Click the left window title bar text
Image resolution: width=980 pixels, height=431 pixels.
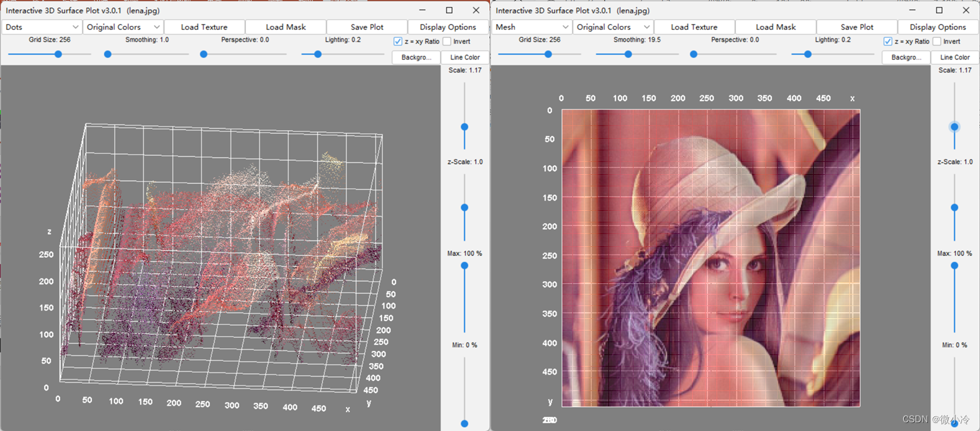tap(83, 11)
